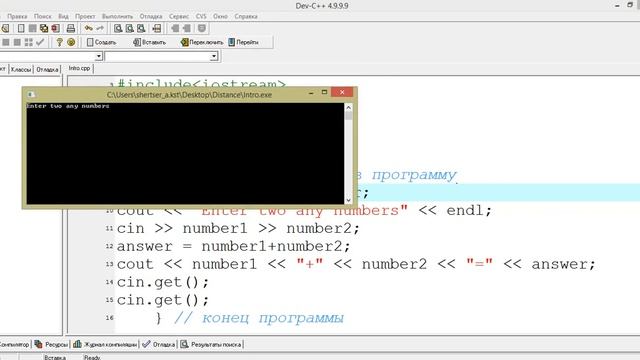Open the CVS menu
Image resolution: width=640 pixels, height=360 pixels.
pos(201,16)
